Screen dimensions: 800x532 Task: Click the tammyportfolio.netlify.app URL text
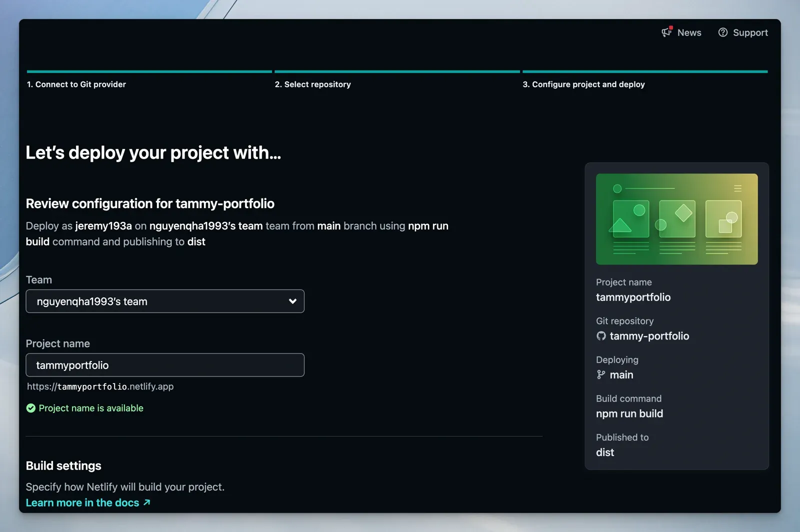click(100, 386)
